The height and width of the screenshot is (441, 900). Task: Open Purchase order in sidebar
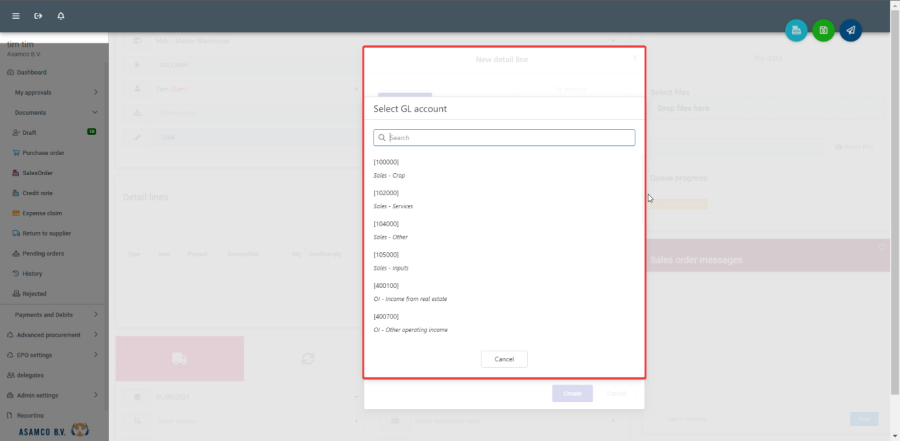point(43,153)
